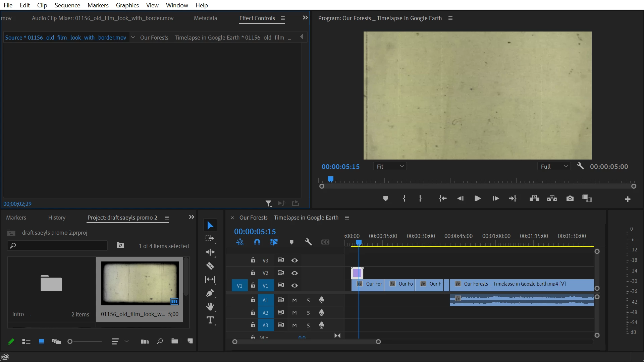Open the Full playback resolution dropdown

[x=553, y=167]
